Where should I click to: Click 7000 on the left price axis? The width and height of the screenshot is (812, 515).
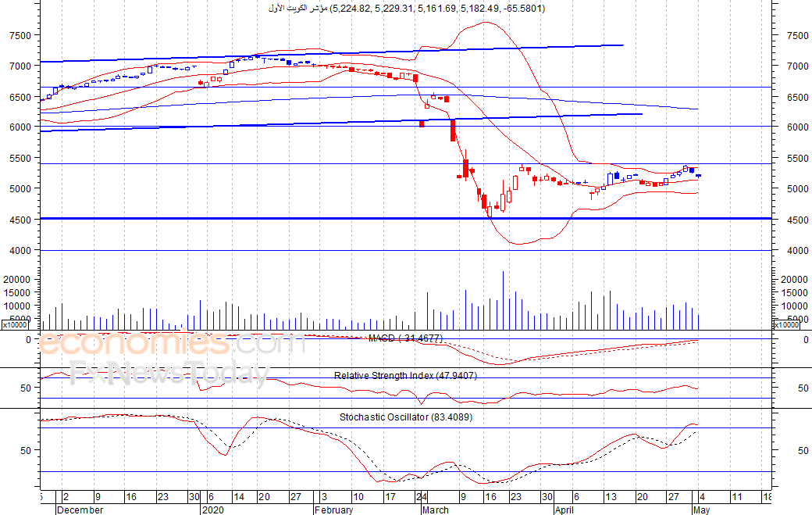[x=21, y=66]
